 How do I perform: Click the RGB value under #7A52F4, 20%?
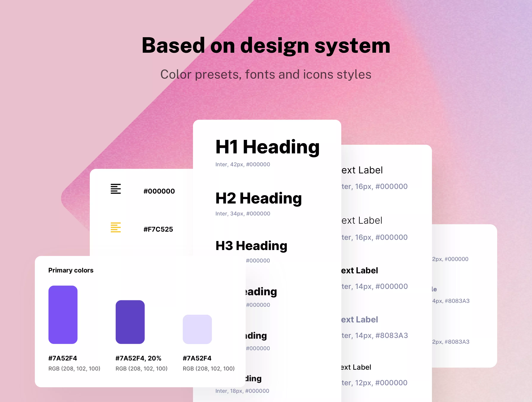[141, 369]
